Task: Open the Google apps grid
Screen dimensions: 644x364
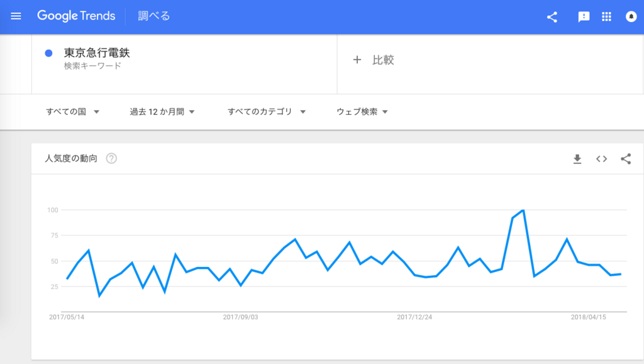Action: click(x=607, y=16)
